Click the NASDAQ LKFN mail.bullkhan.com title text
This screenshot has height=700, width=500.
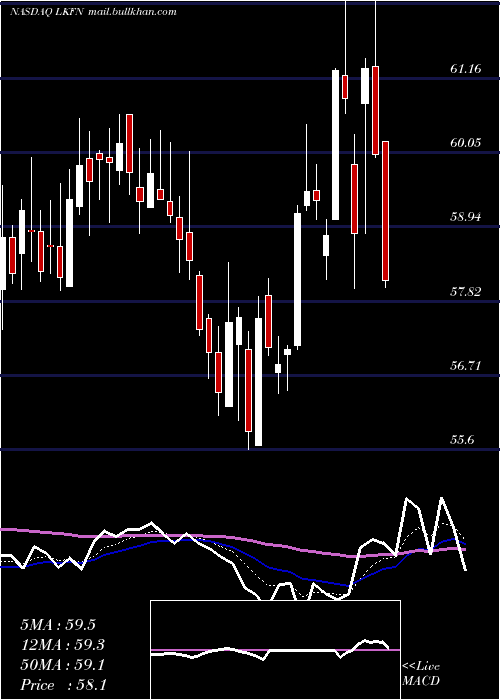pyautogui.click(x=93, y=12)
